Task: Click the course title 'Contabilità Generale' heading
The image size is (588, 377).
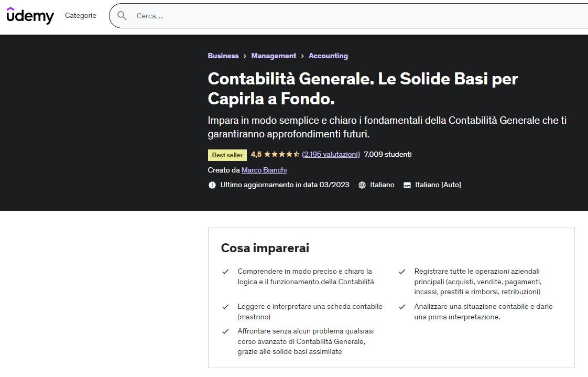Action: 363,89
